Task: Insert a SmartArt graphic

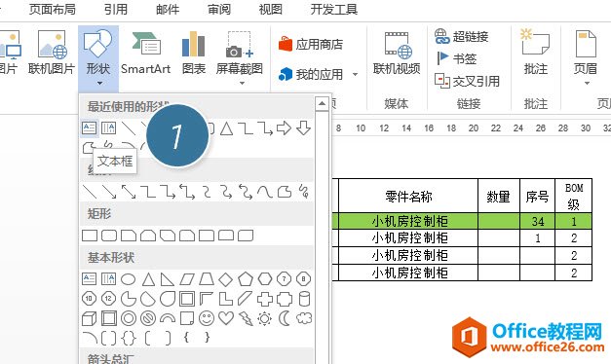Action: pos(145,53)
